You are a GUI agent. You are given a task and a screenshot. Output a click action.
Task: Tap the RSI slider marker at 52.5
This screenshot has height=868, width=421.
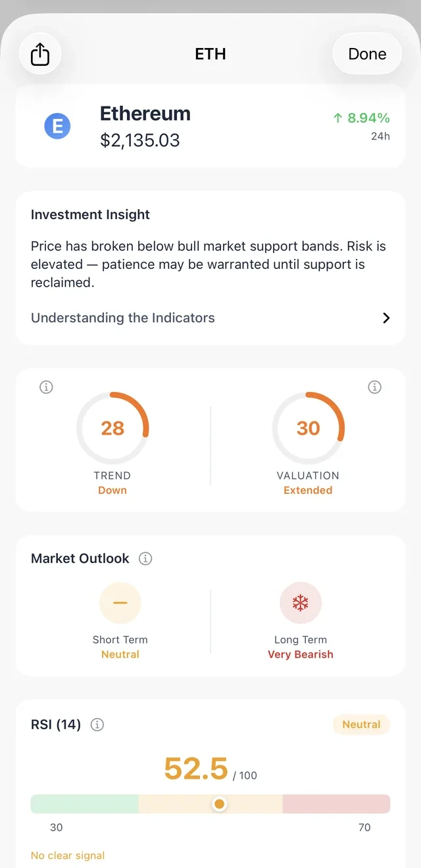[219, 804]
